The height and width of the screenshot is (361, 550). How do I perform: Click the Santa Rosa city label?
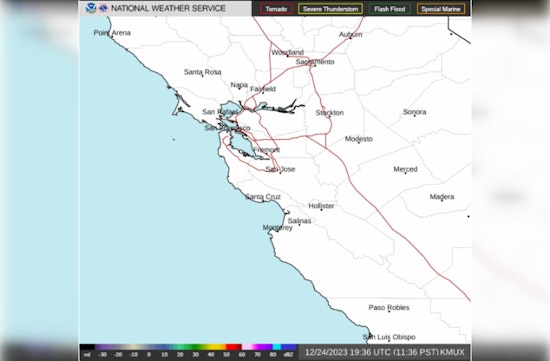tap(203, 72)
